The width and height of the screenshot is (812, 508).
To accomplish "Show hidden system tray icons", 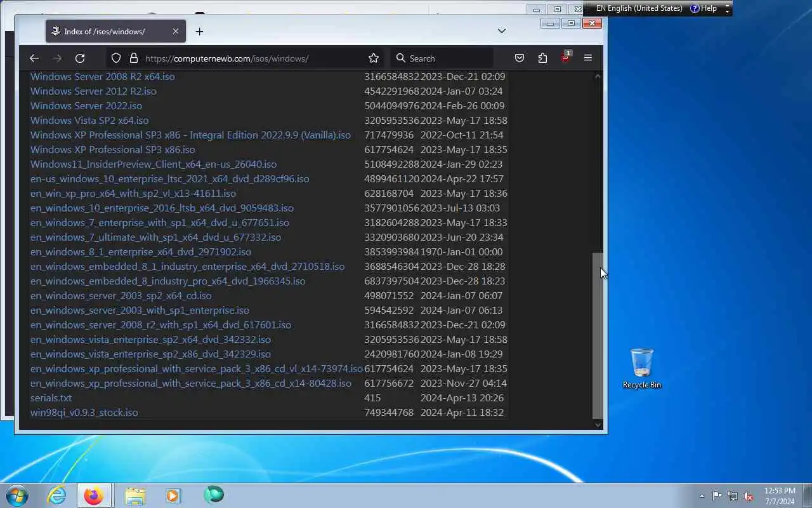I will [702, 496].
